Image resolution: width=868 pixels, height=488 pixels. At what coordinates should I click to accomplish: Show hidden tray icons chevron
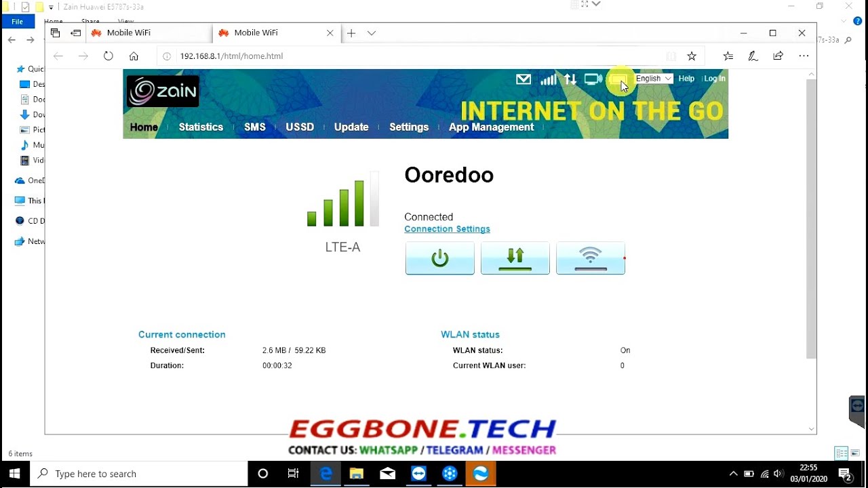pyautogui.click(x=733, y=474)
